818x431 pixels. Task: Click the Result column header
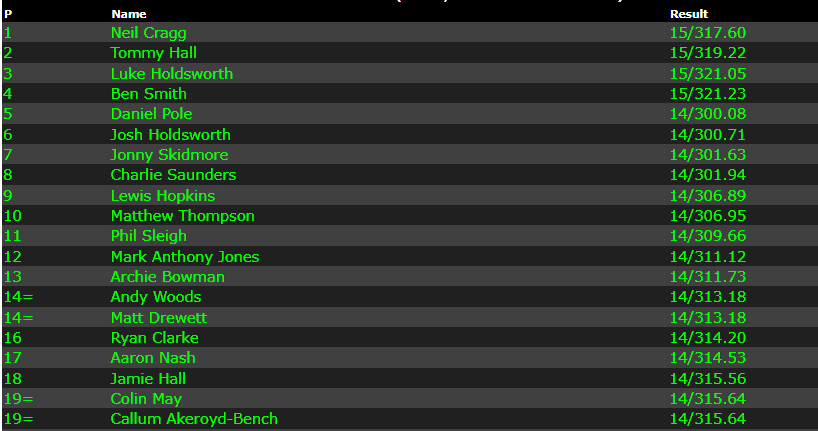point(688,14)
